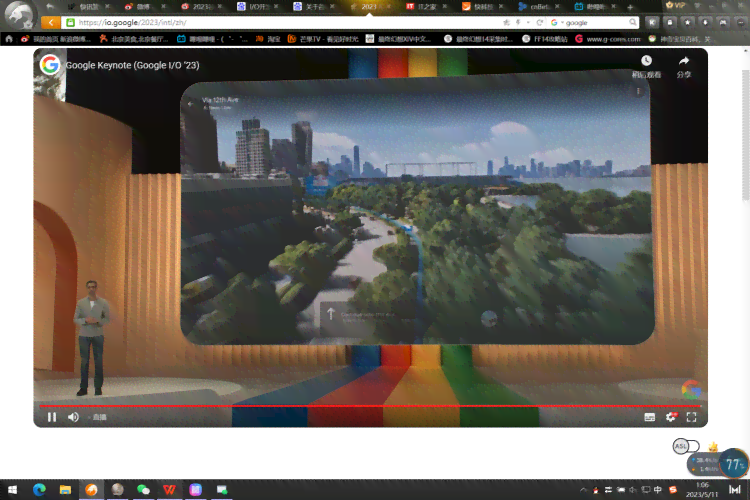The height and width of the screenshot is (500, 750).
Task: Click the search magnifier icon in the browser
Action: [x=633, y=22]
